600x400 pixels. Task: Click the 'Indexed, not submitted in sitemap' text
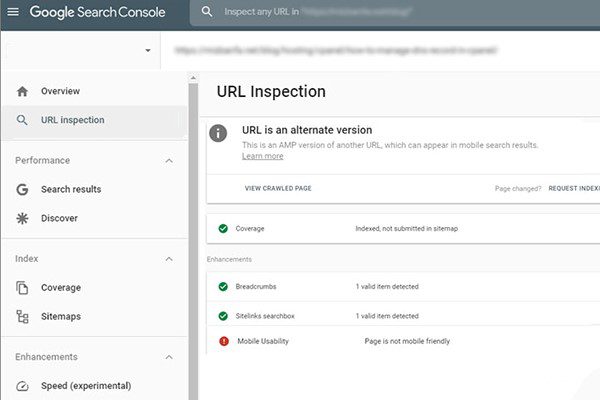(406, 229)
